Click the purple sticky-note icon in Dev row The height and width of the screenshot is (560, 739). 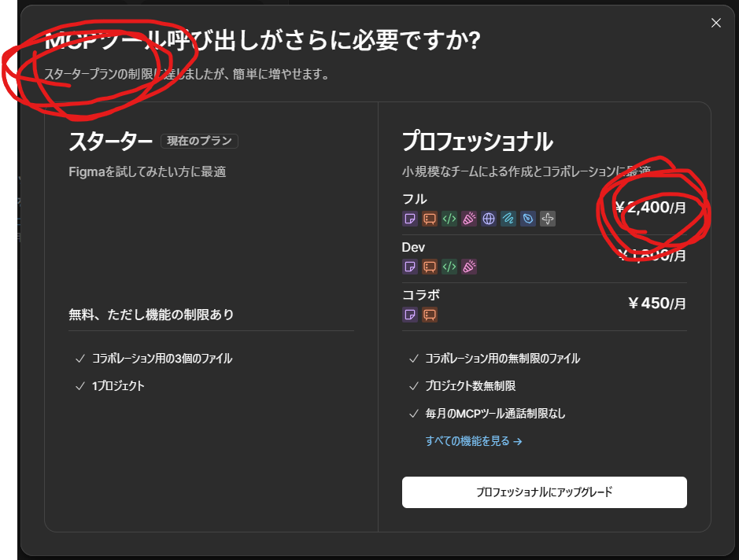(x=410, y=267)
